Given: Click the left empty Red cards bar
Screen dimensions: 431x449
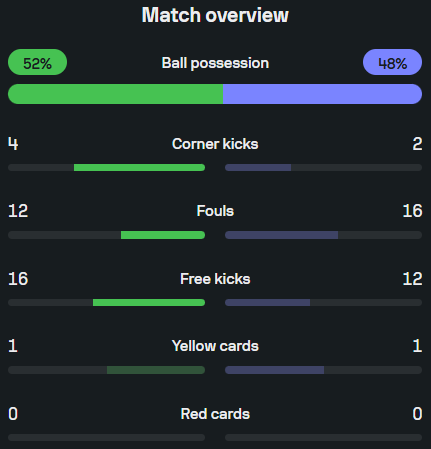Looking at the screenshot, I should [x=106, y=437].
